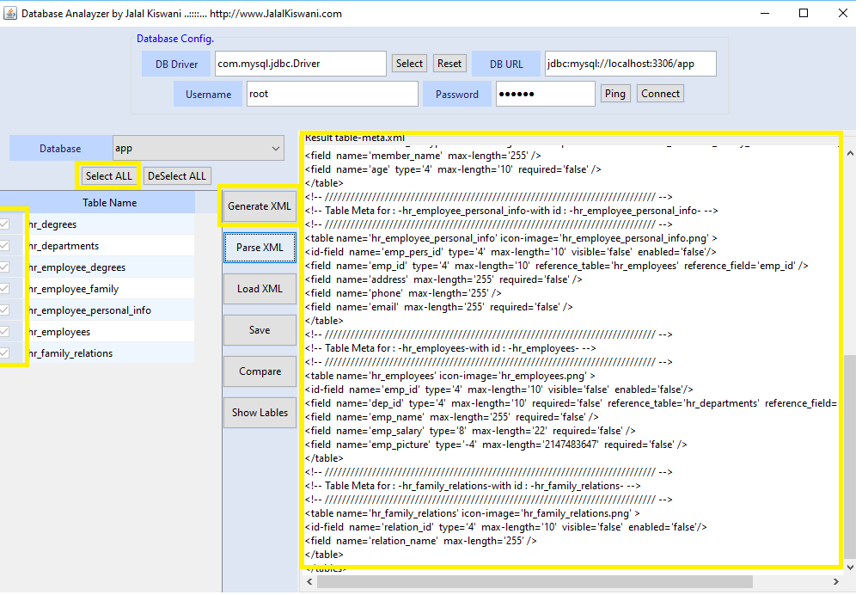Screen dimensions: 868x595
Task: Connect to the database
Action: (660, 94)
